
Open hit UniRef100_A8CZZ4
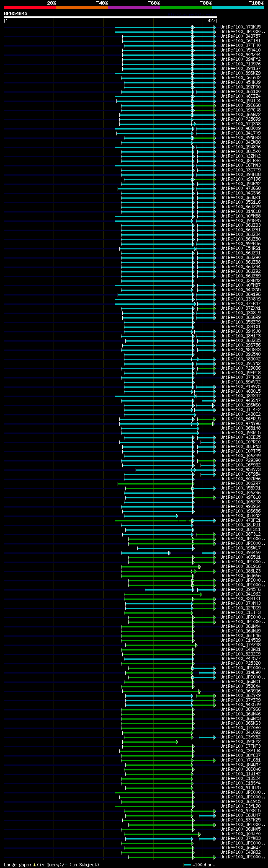coord(240,96)
